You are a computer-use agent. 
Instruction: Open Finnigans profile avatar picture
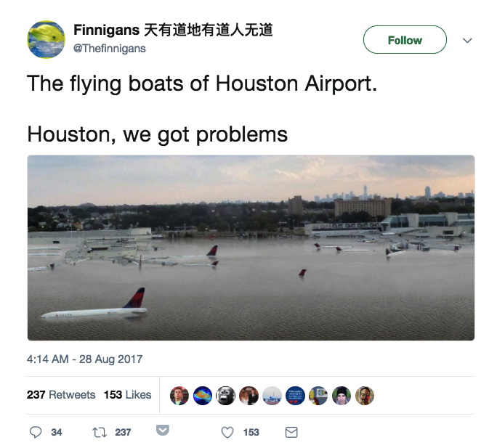point(47,40)
